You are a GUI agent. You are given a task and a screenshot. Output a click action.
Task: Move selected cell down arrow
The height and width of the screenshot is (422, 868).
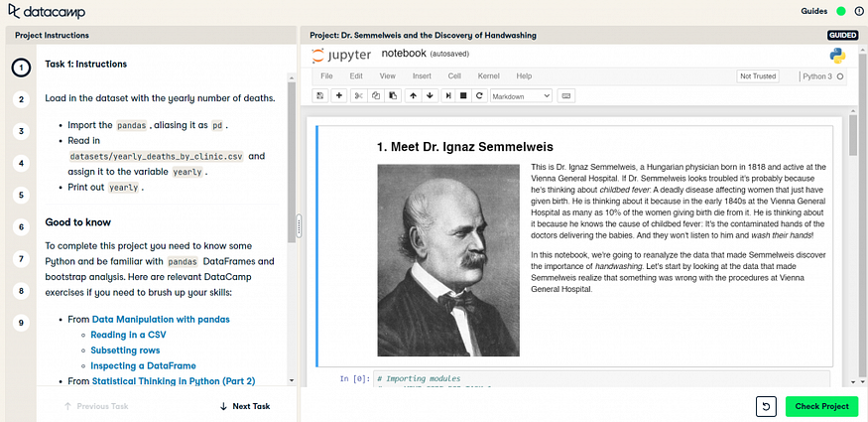(x=430, y=95)
